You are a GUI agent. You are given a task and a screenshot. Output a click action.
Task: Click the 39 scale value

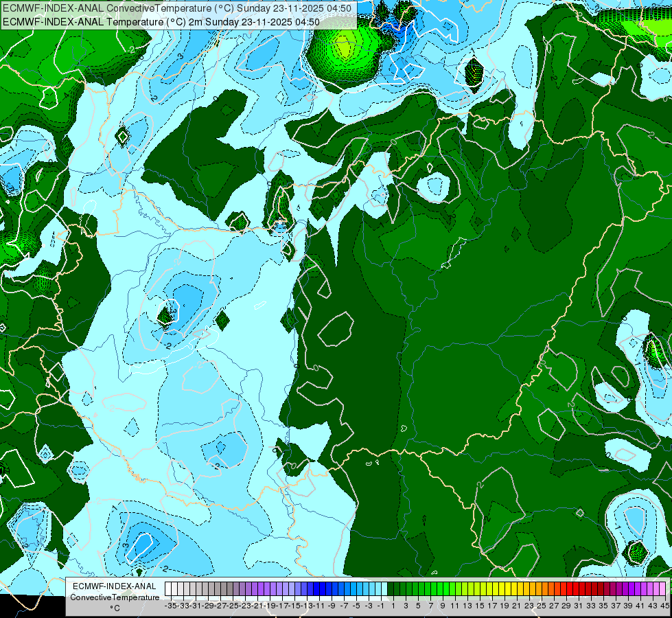629,606
